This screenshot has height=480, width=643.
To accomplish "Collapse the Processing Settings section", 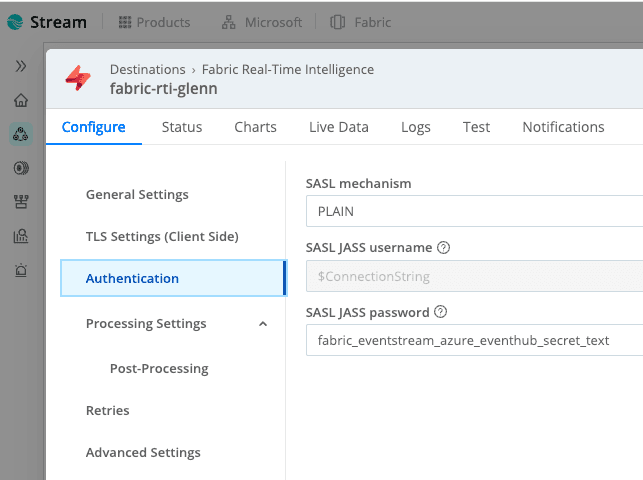I will [263, 324].
